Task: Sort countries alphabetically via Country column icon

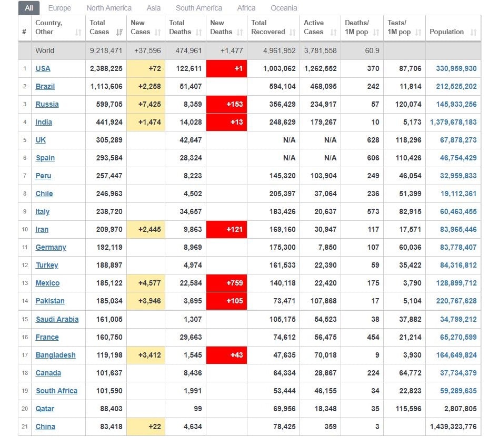Action: (78, 32)
